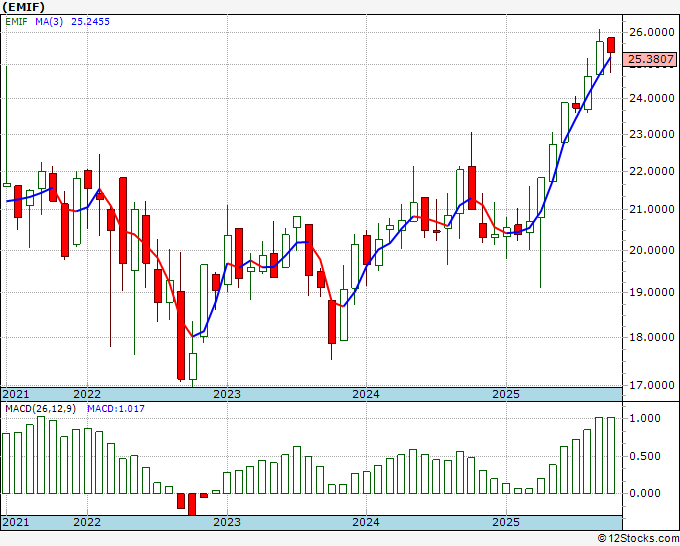
Task: Click the red candle with wick reaching 23.0000
Action: click(x=472, y=188)
